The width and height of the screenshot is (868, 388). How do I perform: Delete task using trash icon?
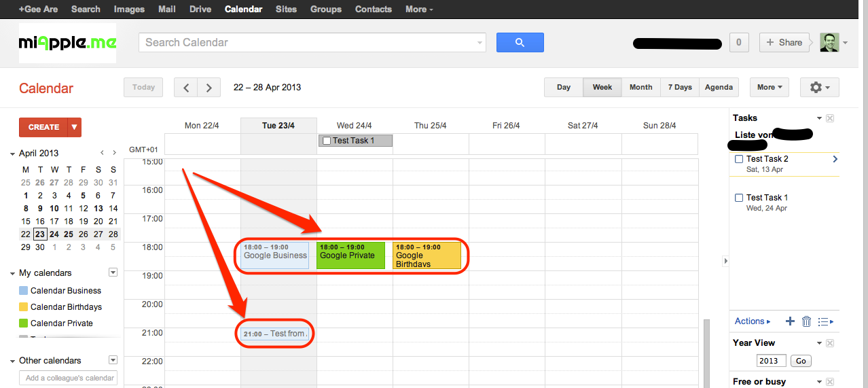[807, 321]
